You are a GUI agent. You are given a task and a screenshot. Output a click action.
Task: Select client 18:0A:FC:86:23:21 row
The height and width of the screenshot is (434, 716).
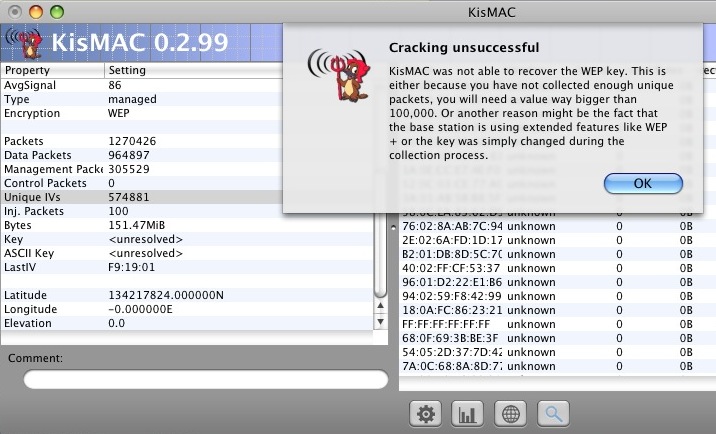coord(557,311)
